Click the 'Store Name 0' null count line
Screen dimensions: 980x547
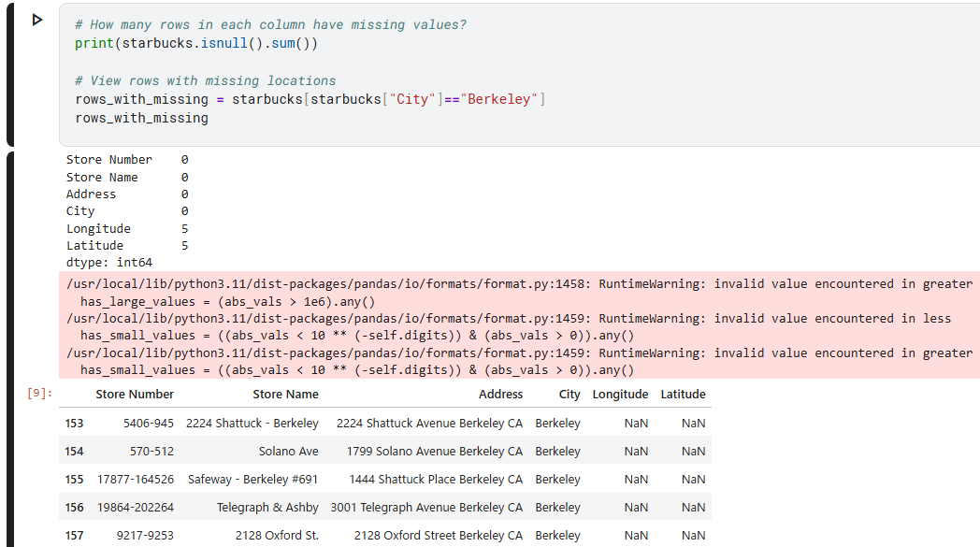tap(127, 178)
